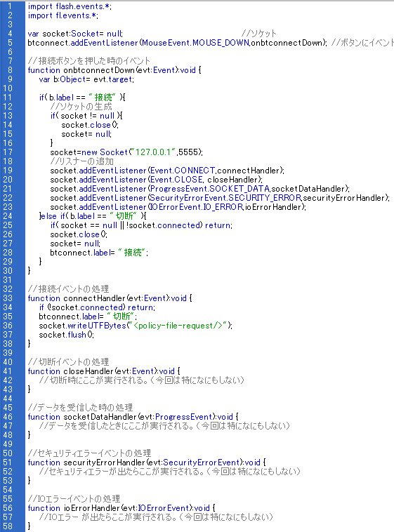
Task: Click MouseEvent.MOUSE_DOWN text on line 5
Action: (196, 43)
